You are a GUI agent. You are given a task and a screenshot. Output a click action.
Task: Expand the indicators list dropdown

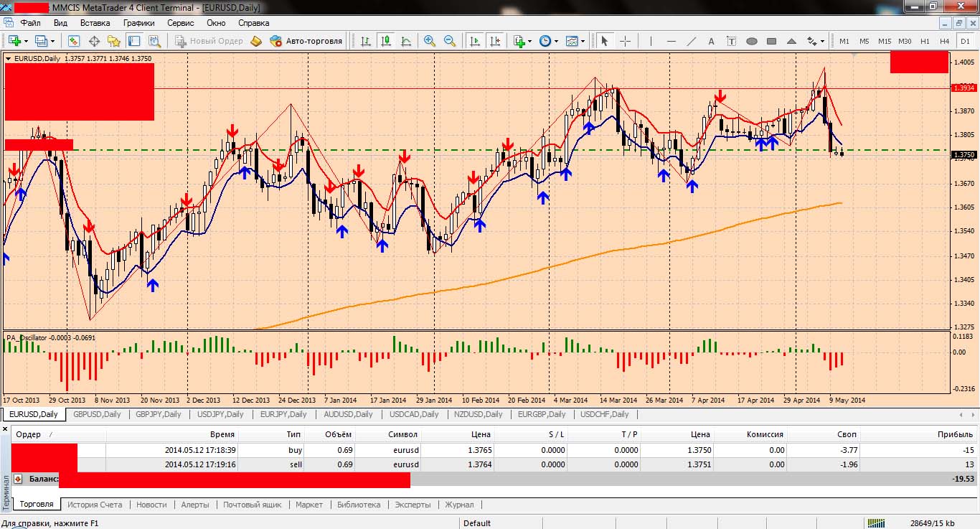(529, 41)
